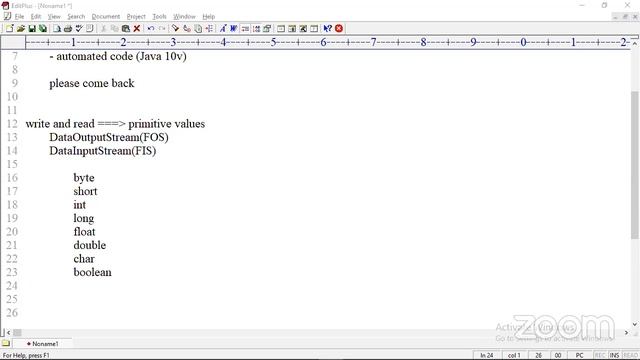Open Print Preview from the toolbar
The height and width of the screenshot is (360, 640).
pyautogui.click(x=57, y=29)
